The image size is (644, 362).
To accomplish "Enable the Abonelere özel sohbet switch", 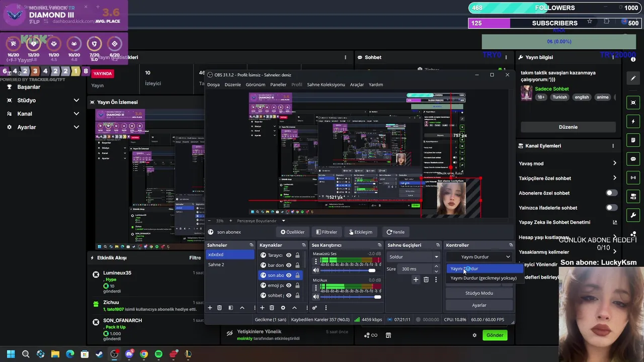I will 611,193.
